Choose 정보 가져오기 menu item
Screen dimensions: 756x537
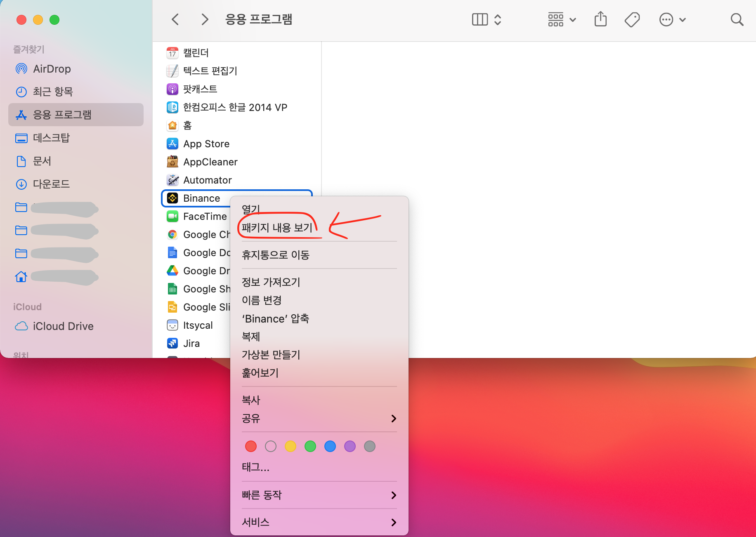(319, 282)
